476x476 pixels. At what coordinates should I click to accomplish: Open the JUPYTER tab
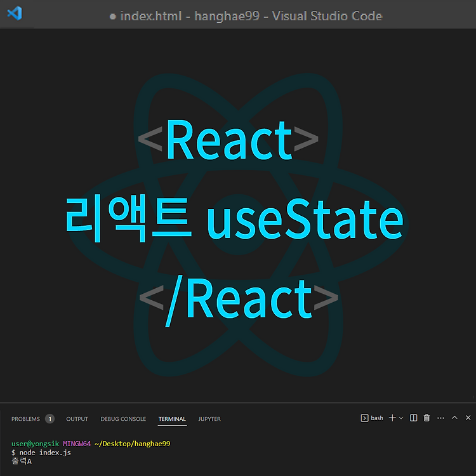[x=209, y=419]
